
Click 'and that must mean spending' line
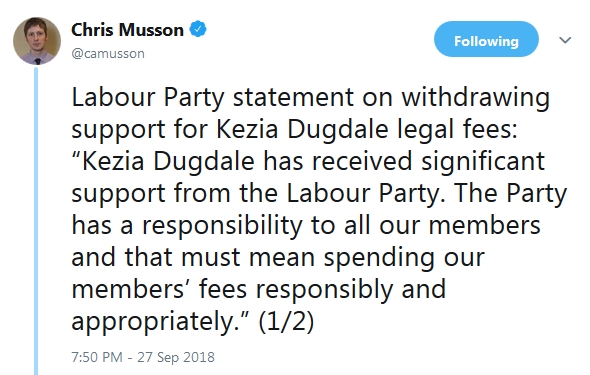click(x=278, y=258)
